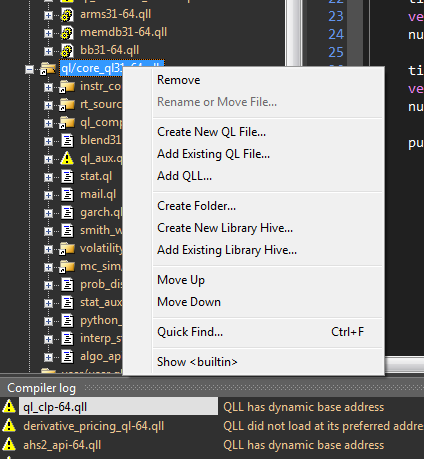Expand the arms31-64.qll tree node
424x459 pixels.
click(48, 15)
